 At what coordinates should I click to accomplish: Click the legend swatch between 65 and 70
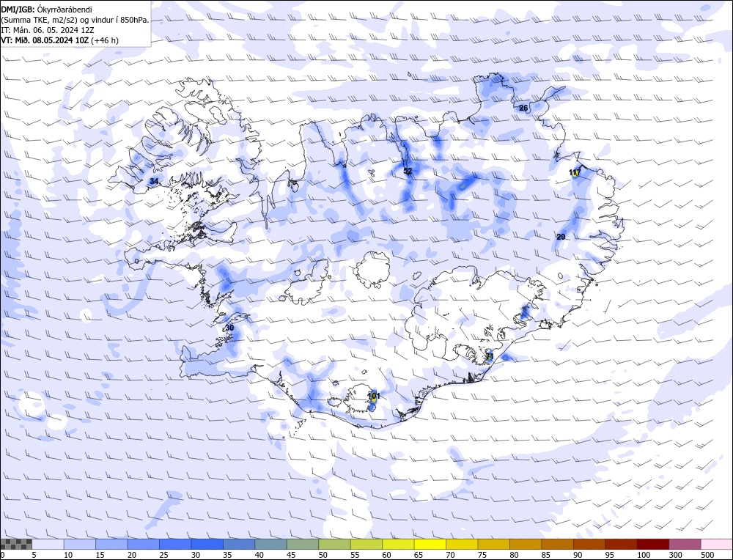(x=430, y=544)
